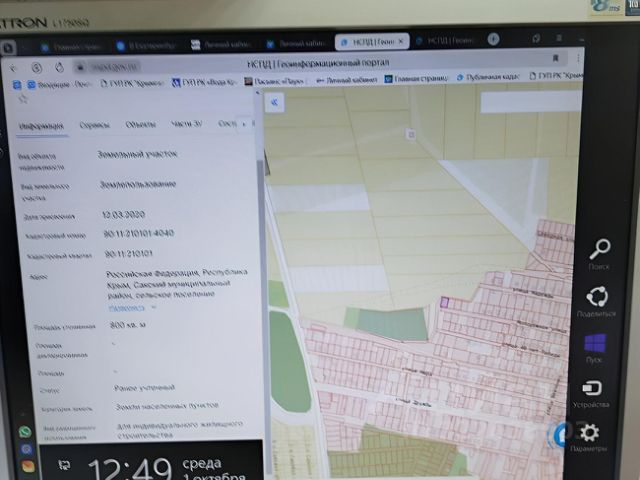Close the active НСПД browser tab
The image size is (640, 480).
click(x=401, y=41)
